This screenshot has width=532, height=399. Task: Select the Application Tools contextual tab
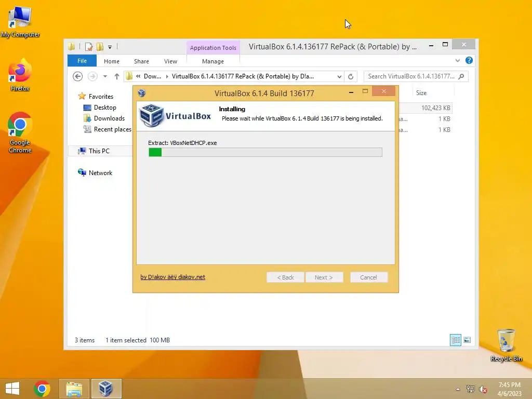[x=213, y=47]
